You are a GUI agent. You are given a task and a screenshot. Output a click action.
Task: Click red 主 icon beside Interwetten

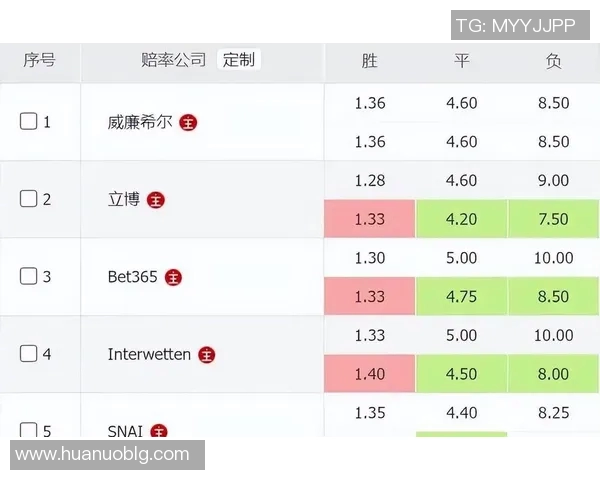tap(207, 354)
